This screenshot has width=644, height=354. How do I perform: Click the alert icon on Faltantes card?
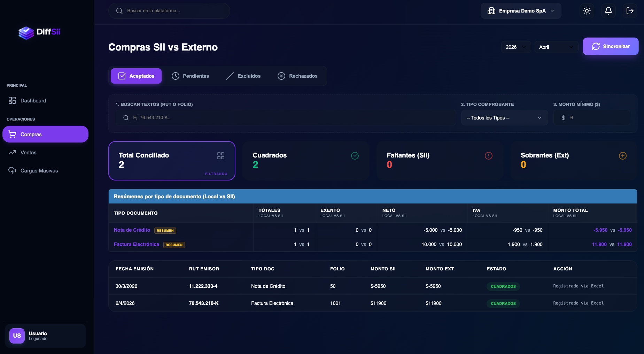[489, 156]
